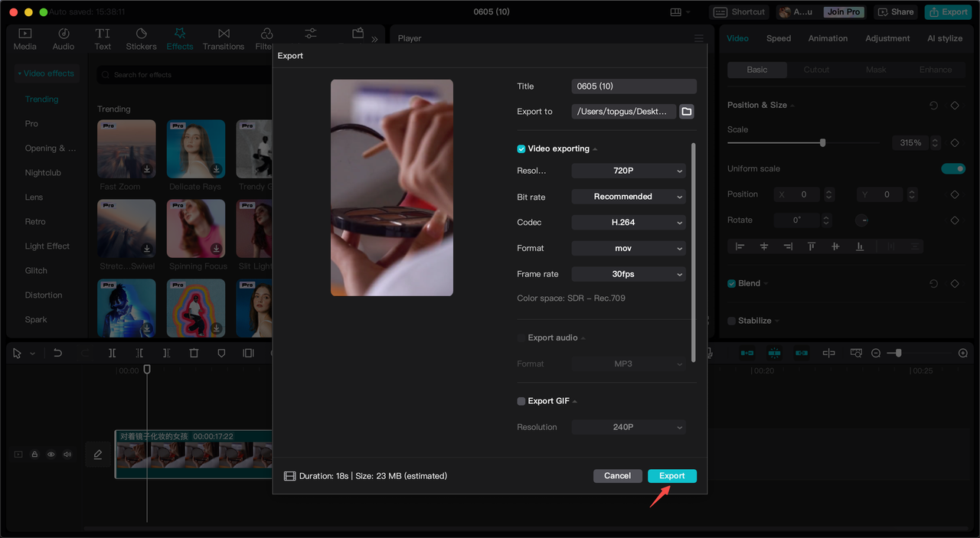Screen dimensions: 980x538
Task: Switch to the Speed tab
Action: (779, 38)
